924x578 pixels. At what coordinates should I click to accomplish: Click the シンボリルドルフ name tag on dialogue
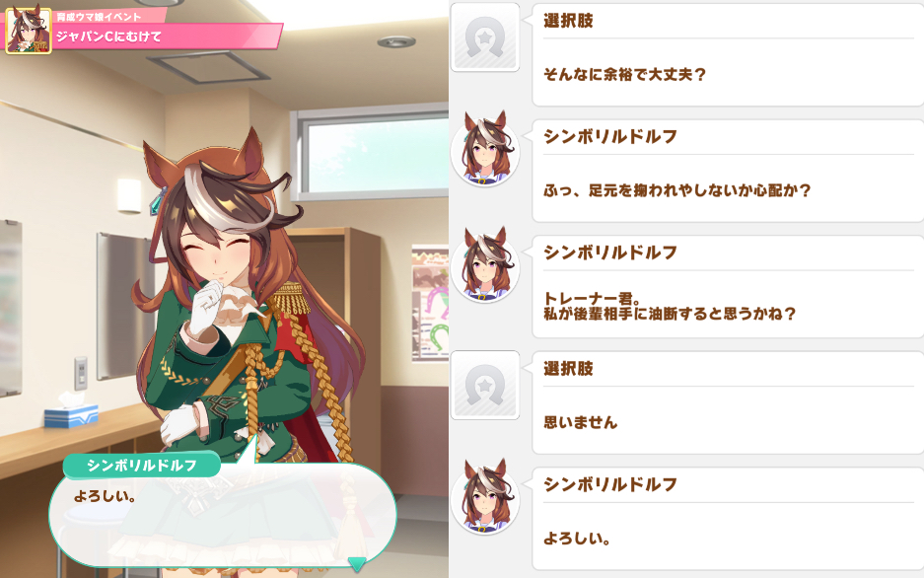(141, 466)
